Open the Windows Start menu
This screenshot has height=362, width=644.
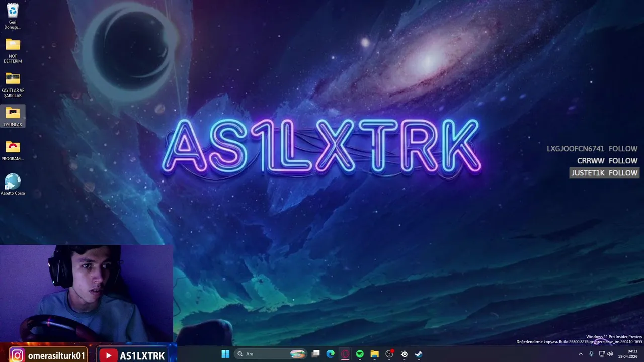pos(225,354)
